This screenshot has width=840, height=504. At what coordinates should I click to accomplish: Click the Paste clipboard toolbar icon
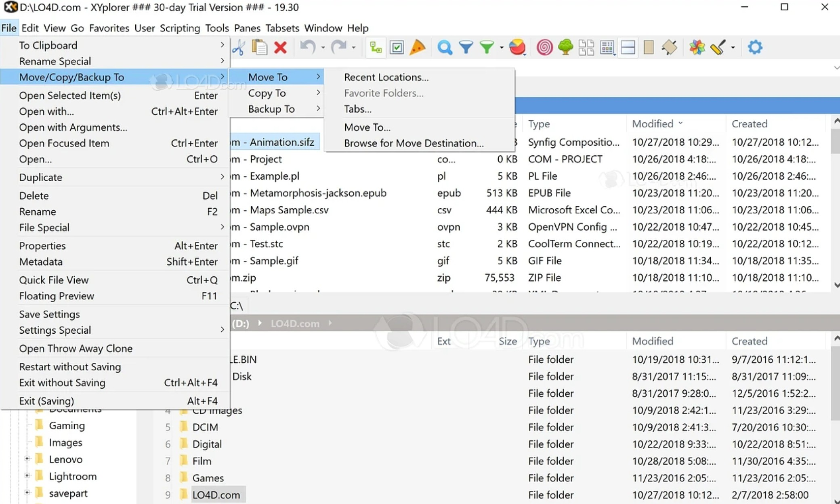coord(259,47)
